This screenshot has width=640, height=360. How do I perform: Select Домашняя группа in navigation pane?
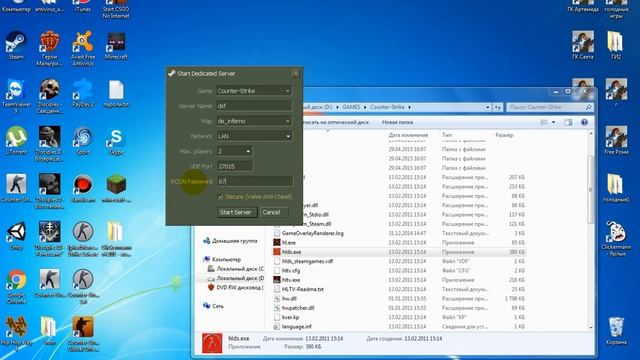[230, 241]
